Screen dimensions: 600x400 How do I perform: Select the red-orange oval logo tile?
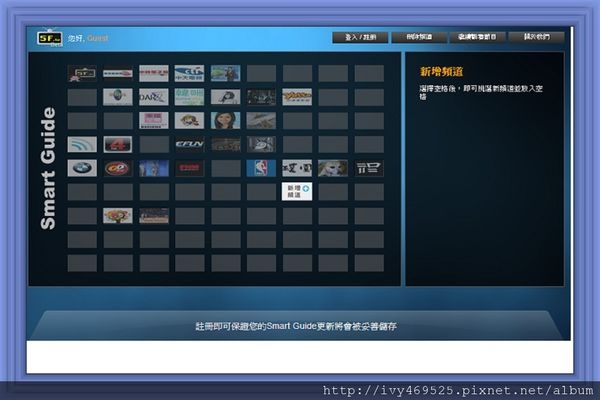point(118,168)
